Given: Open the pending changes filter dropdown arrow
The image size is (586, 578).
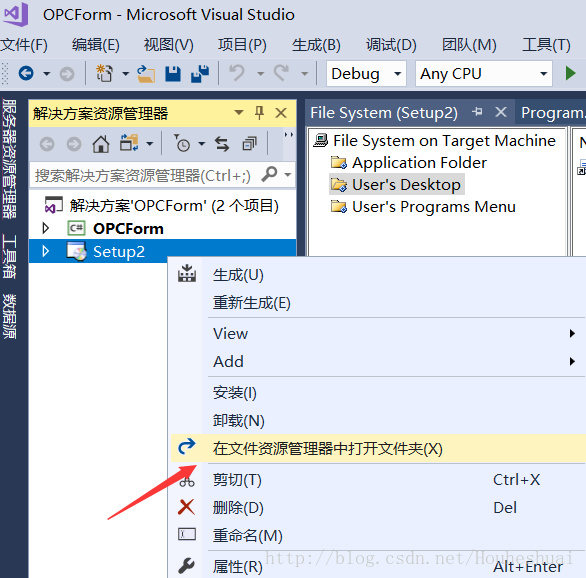Looking at the screenshot, I should click(201, 144).
